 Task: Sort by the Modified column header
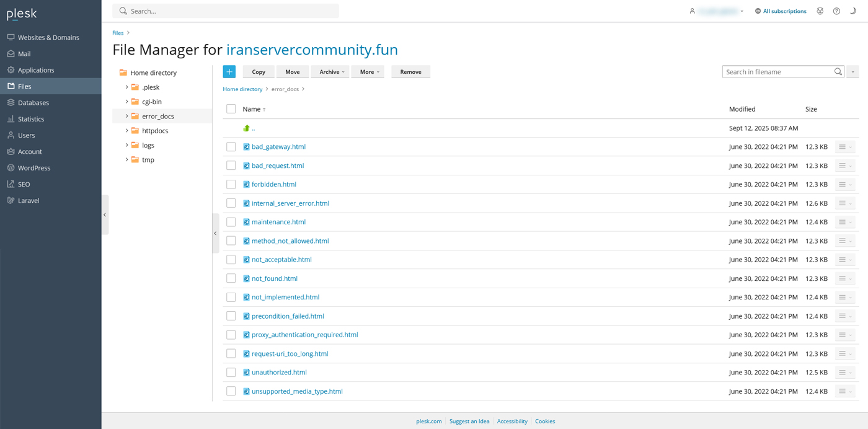pyautogui.click(x=742, y=109)
